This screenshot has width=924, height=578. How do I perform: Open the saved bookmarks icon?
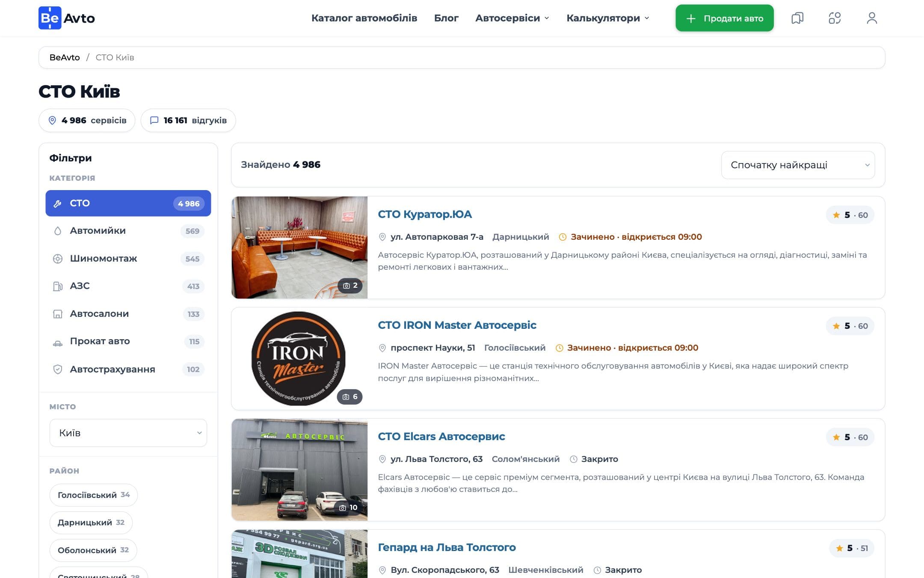[x=797, y=18]
